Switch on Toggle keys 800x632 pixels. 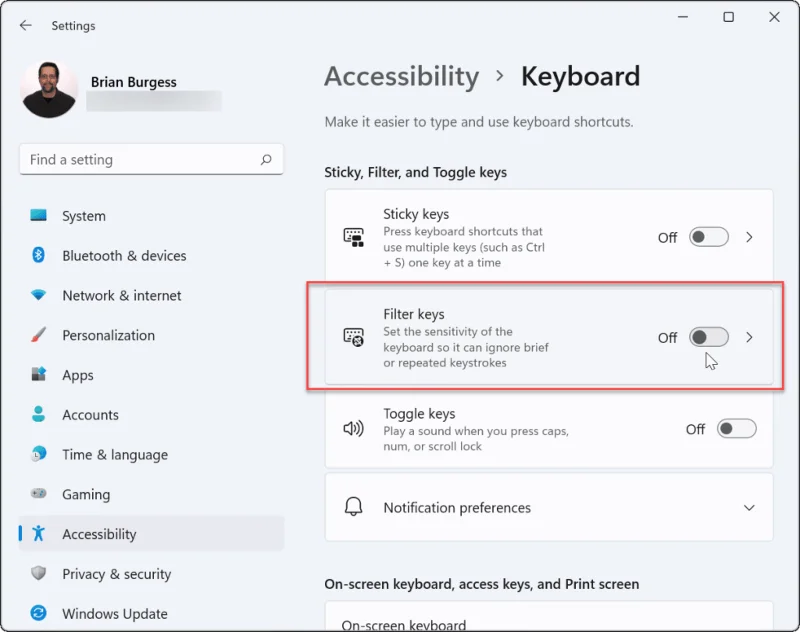736,428
